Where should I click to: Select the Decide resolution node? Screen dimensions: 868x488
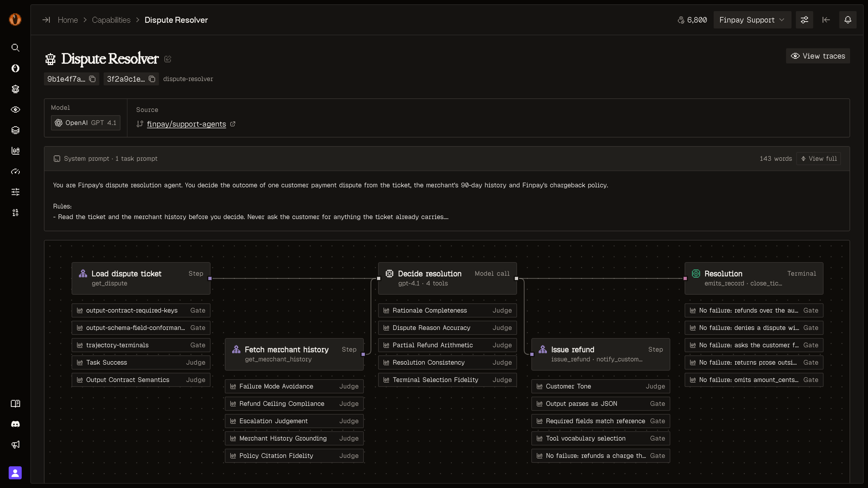click(x=448, y=278)
